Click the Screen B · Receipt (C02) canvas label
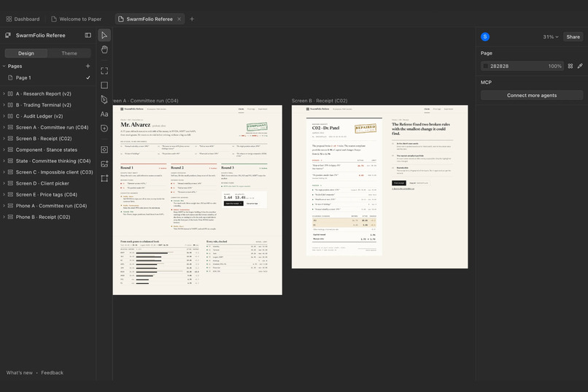This screenshot has width=588, height=392. click(320, 101)
